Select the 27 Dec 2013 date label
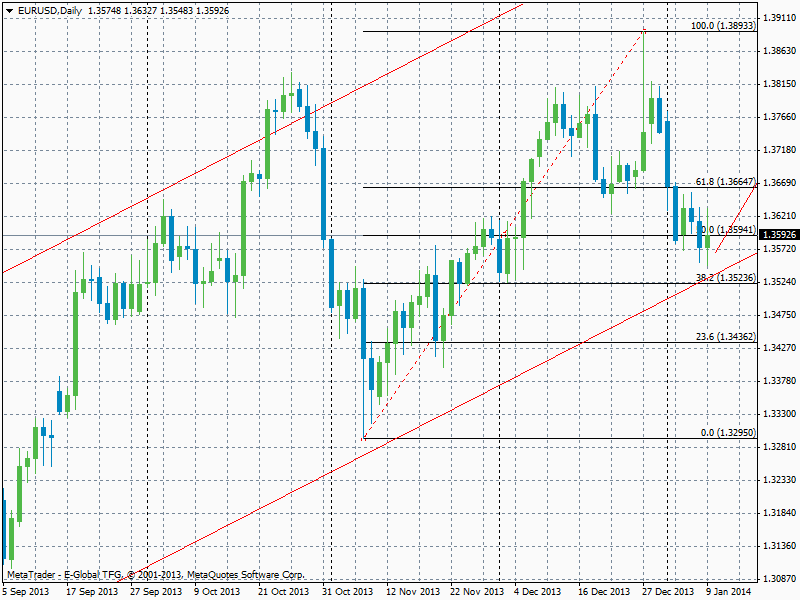The image size is (800, 600). [x=668, y=591]
